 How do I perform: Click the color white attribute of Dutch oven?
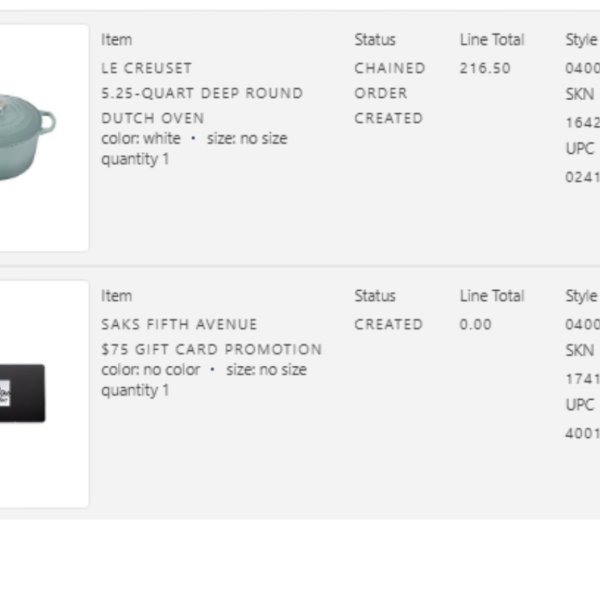[140, 139]
